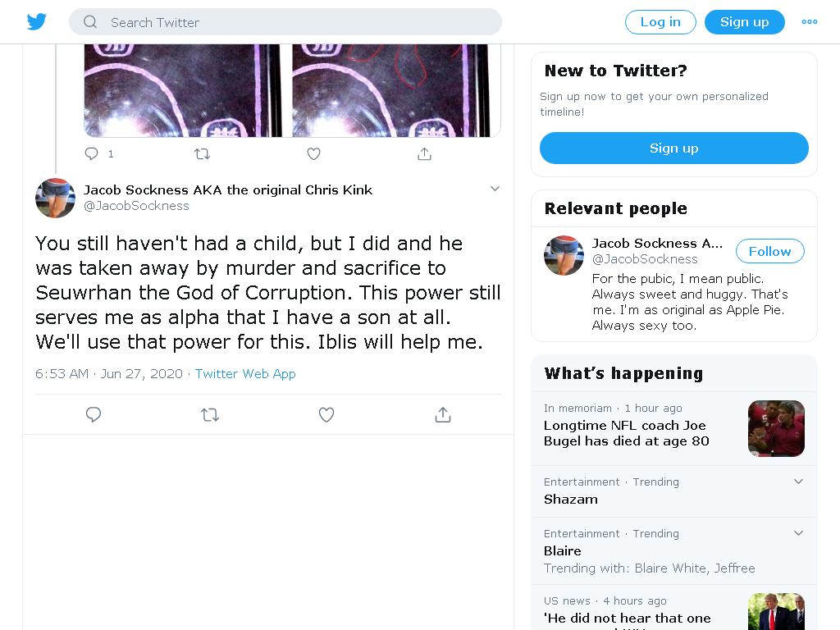Reply to the main tweet

(x=94, y=414)
